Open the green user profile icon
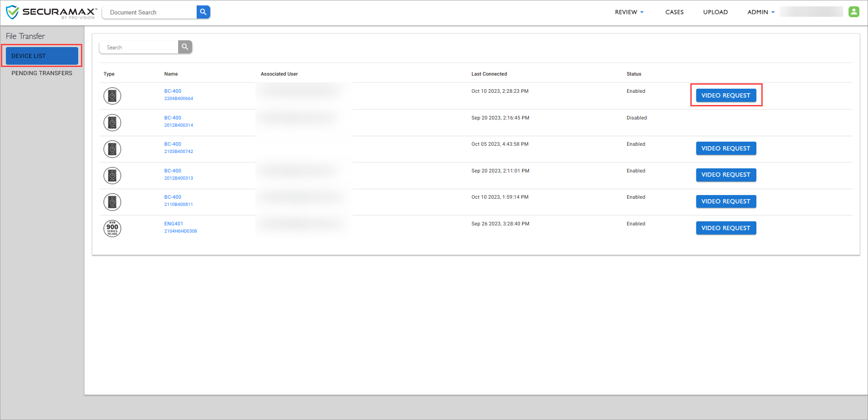This screenshot has width=868, height=420. point(854,12)
